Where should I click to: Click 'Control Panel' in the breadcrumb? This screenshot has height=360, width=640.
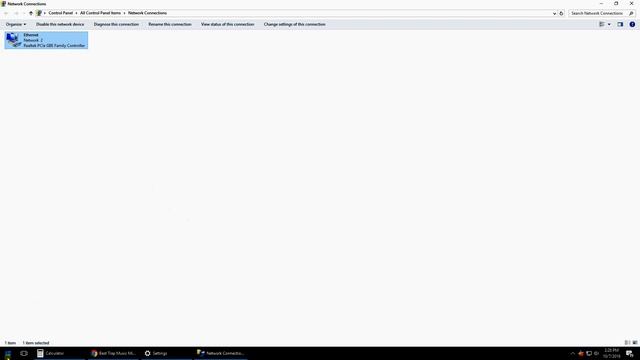[60, 13]
